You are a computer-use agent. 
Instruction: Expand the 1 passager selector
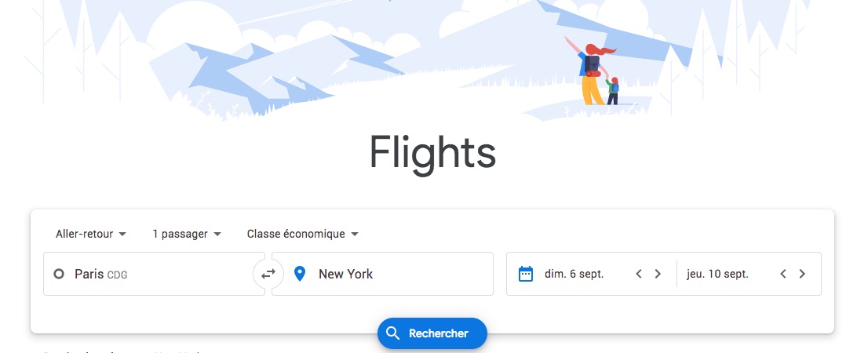187,234
